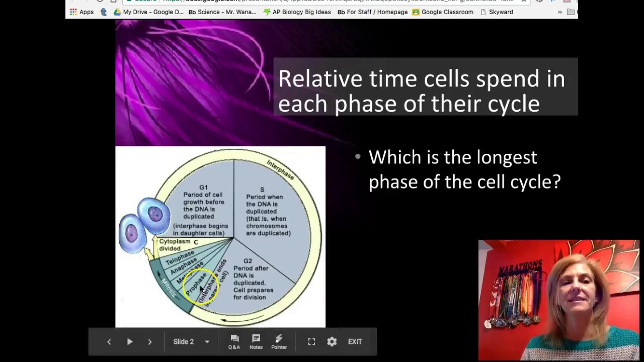Open the AP Biology Big Ideas bookmark
644x362 pixels.
[297, 12]
